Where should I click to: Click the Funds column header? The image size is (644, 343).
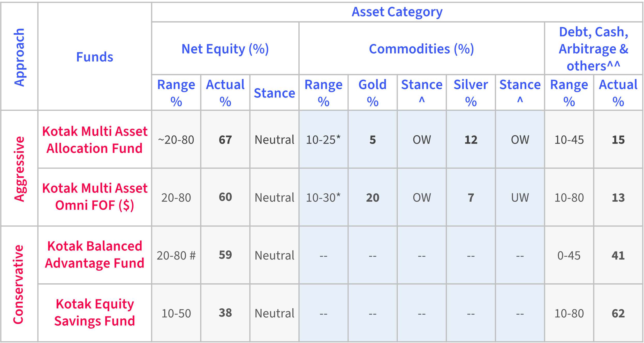tap(95, 57)
